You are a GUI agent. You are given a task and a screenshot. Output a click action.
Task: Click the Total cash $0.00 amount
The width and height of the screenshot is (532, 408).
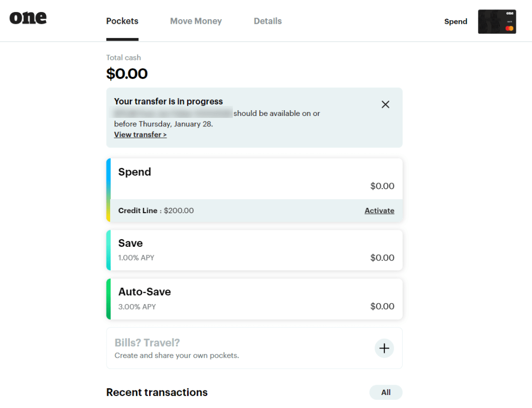(x=127, y=74)
